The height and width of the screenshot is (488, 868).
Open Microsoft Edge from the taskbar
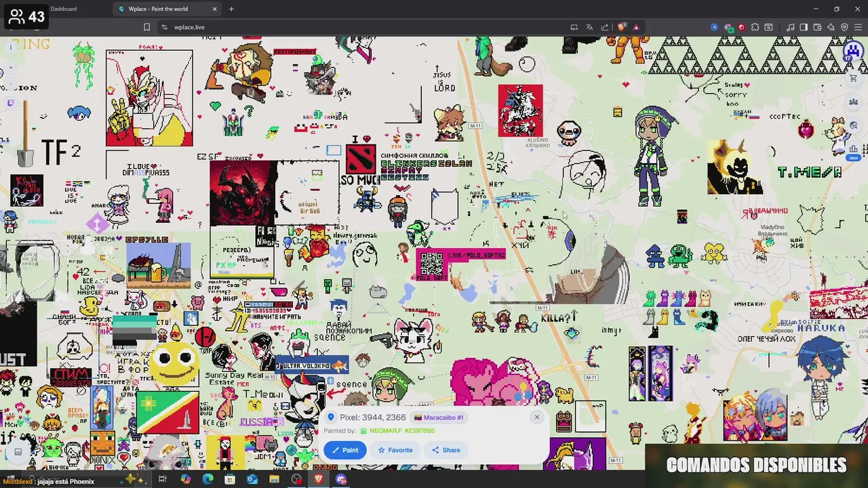click(208, 480)
